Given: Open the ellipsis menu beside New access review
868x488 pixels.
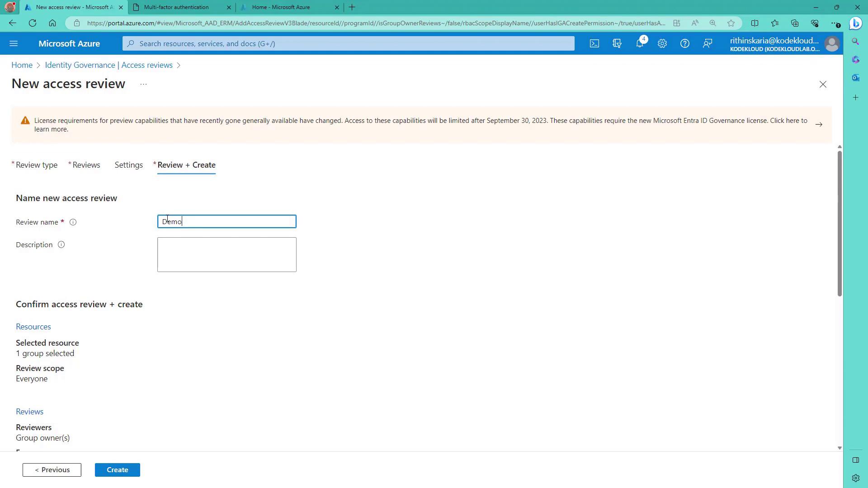Looking at the screenshot, I should click(x=143, y=84).
